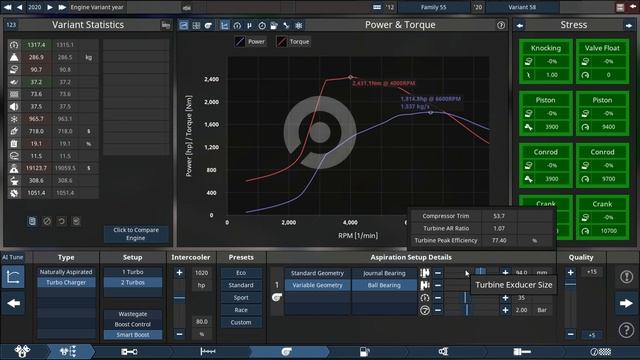The height and width of the screenshot is (360, 640).
Task: Select the gauge icon in graph toolbar
Action: coord(237,25)
